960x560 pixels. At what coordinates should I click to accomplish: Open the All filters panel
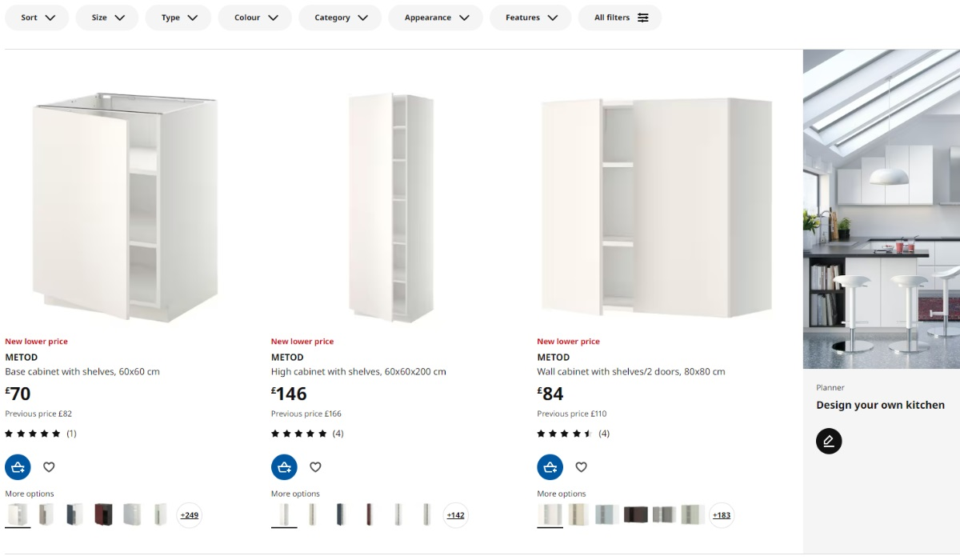click(620, 17)
